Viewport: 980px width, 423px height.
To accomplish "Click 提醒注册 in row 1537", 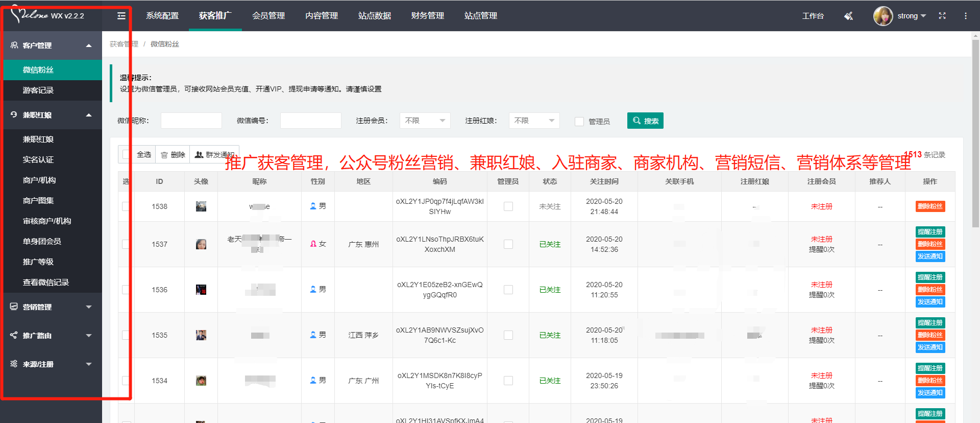I will point(930,232).
